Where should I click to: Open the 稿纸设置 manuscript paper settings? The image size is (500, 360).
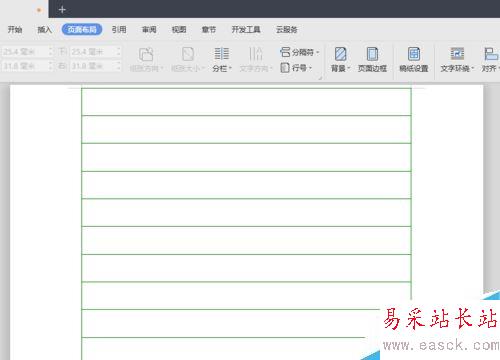[x=414, y=60]
